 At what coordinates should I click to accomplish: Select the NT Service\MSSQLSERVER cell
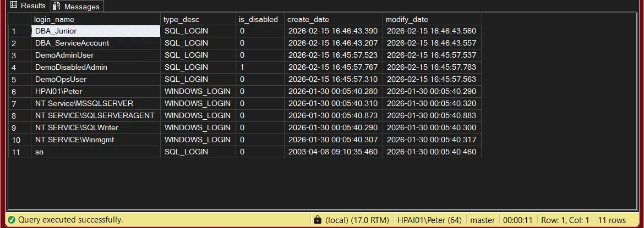pos(96,104)
